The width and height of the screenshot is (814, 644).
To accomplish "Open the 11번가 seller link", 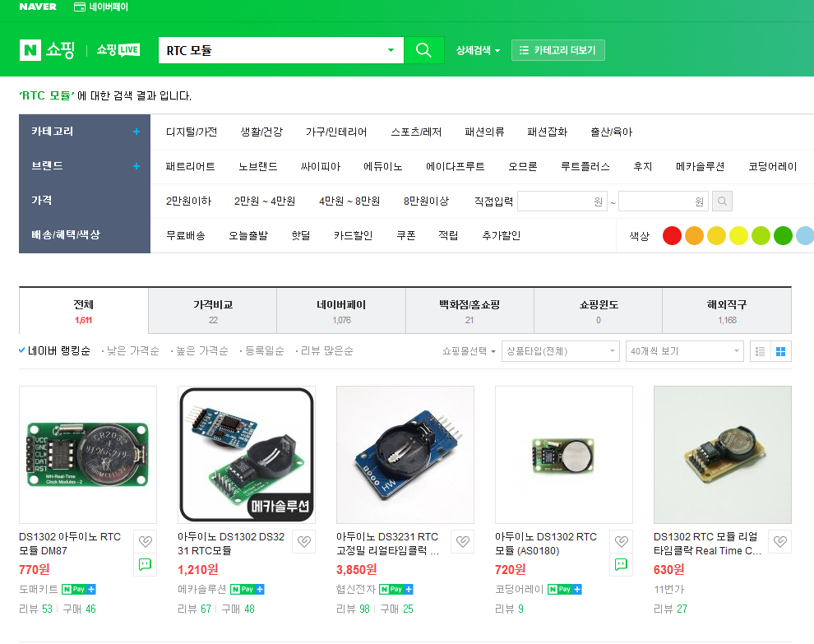I will 668,590.
